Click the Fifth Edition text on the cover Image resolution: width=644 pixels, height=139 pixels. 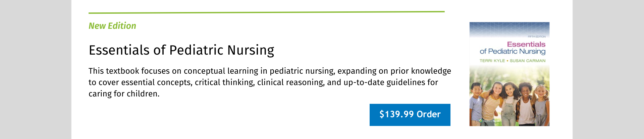coord(537,37)
